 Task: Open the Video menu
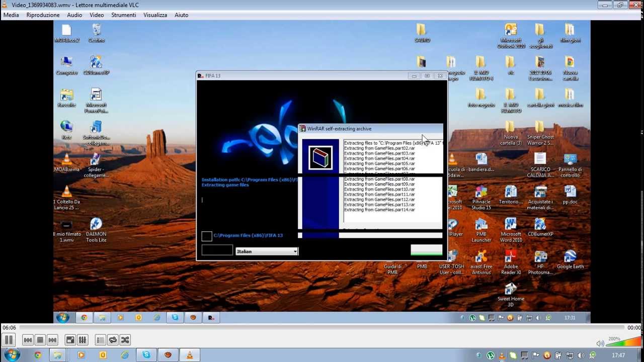[x=97, y=15]
